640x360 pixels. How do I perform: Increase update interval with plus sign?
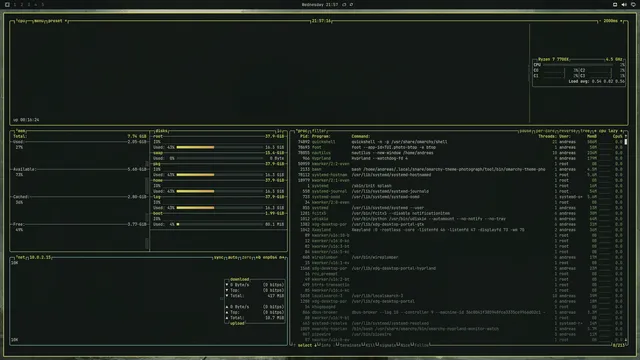point(622,21)
